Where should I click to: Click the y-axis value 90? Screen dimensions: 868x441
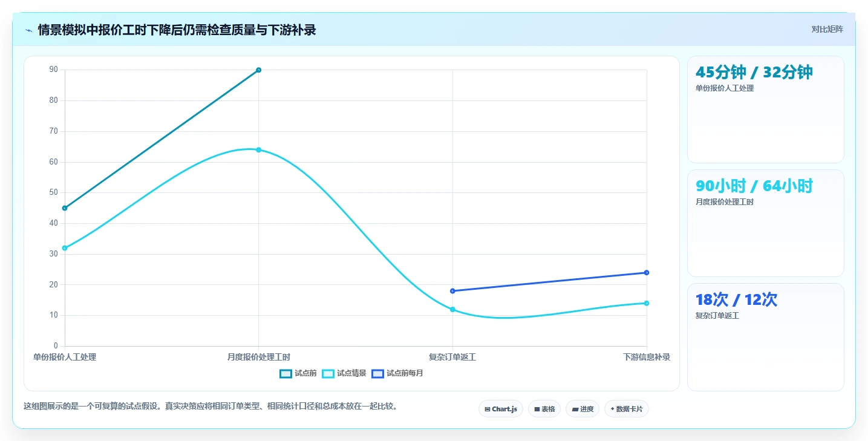coord(54,70)
